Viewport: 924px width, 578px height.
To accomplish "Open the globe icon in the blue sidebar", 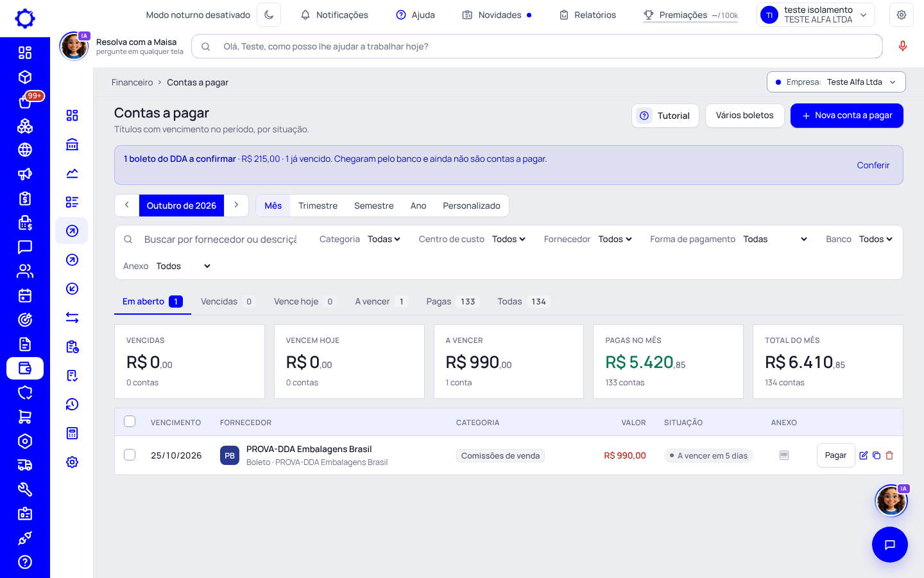I will [x=25, y=150].
